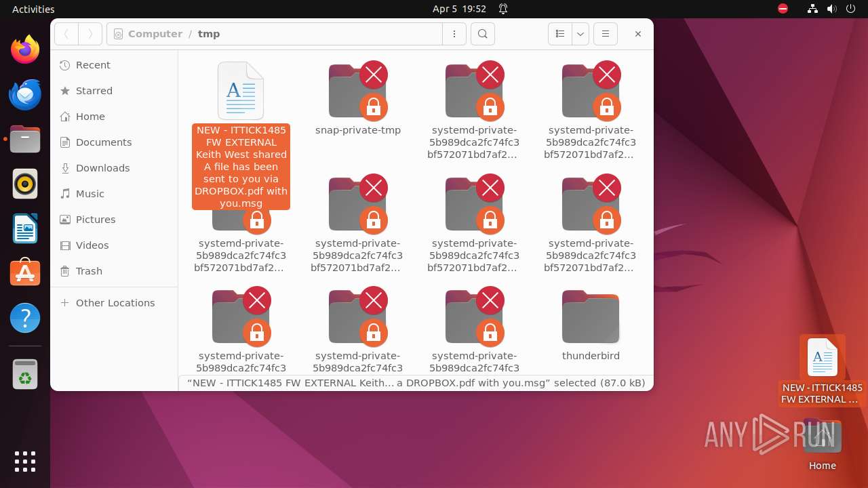Select the snap-private-tmp folder
Viewport: 868px width, 488px height.
tap(358, 91)
